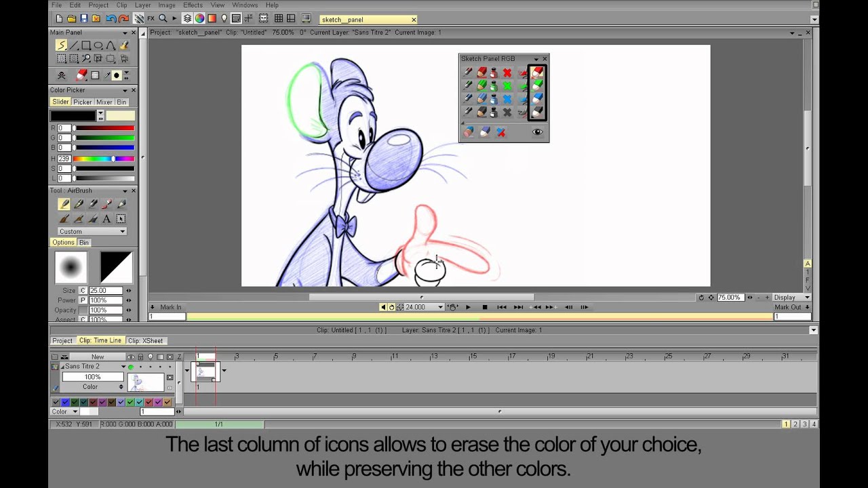The height and width of the screenshot is (488, 868).
Task: Open Sans Titre 2 layer dropdown arrow
Action: tap(123, 367)
